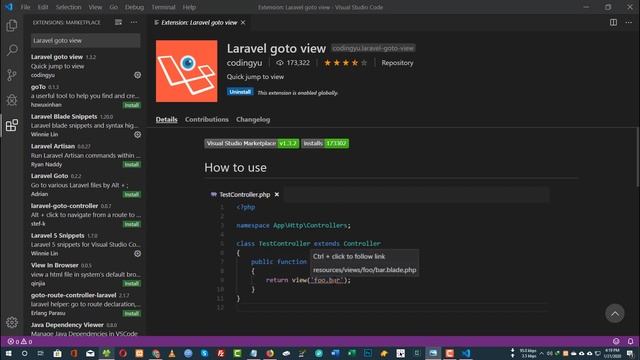
Task: Install the View In Browser extension
Action: point(132,284)
